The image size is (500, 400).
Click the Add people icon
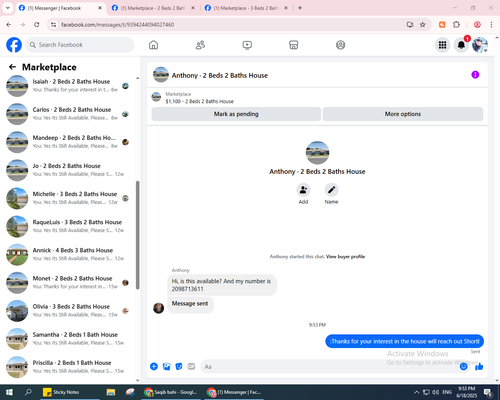pyautogui.click(x=303, y=190)
